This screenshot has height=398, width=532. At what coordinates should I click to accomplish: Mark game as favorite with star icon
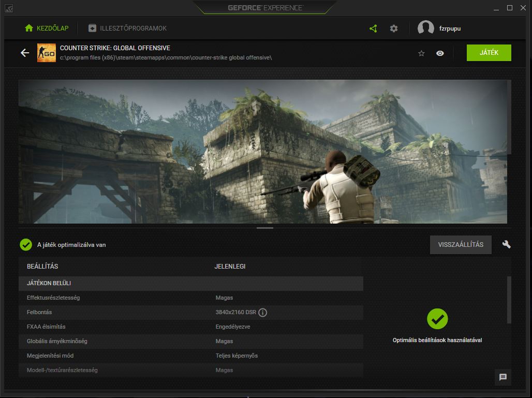pyautogui.click(x=421, y=53)
